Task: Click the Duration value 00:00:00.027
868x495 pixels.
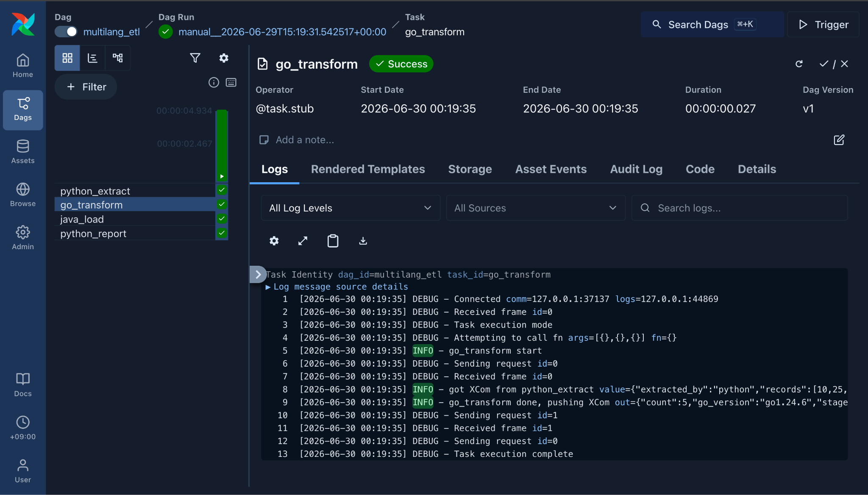Action: pos(721,108)
